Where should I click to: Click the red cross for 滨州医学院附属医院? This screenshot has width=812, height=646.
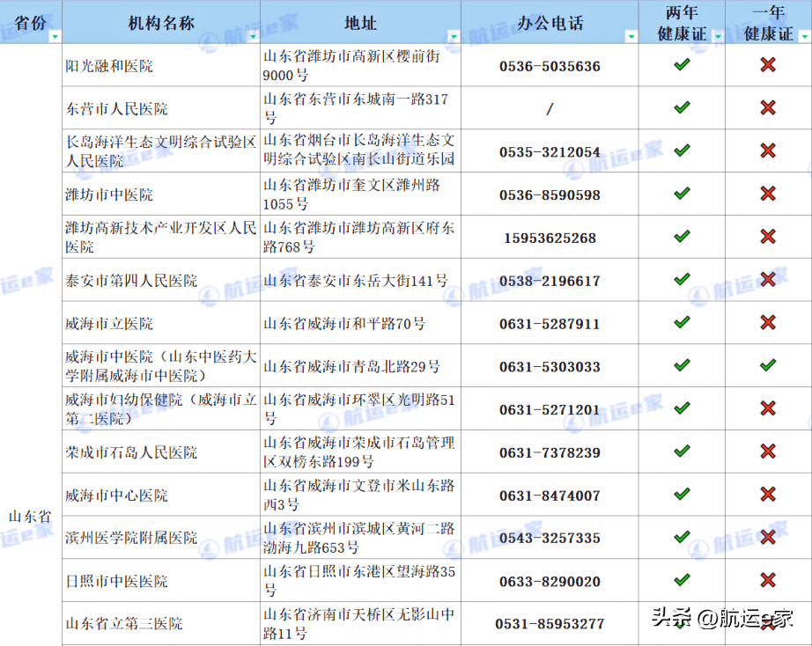[768, 537]
